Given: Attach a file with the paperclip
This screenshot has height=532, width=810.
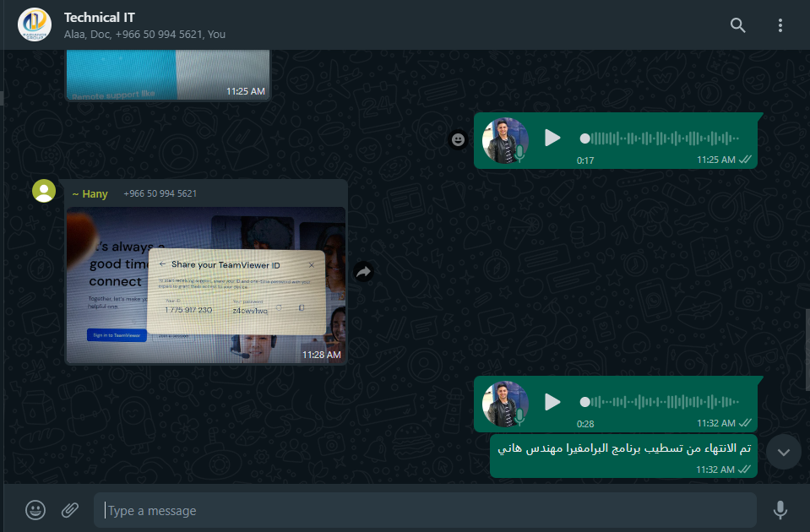Looking at the screenshot, I should tap(70, 510).
